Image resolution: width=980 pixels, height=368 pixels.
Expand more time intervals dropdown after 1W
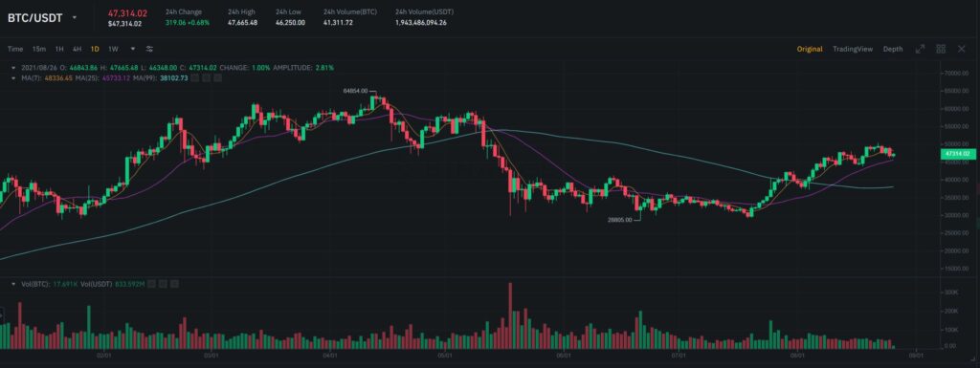point(132,49)
